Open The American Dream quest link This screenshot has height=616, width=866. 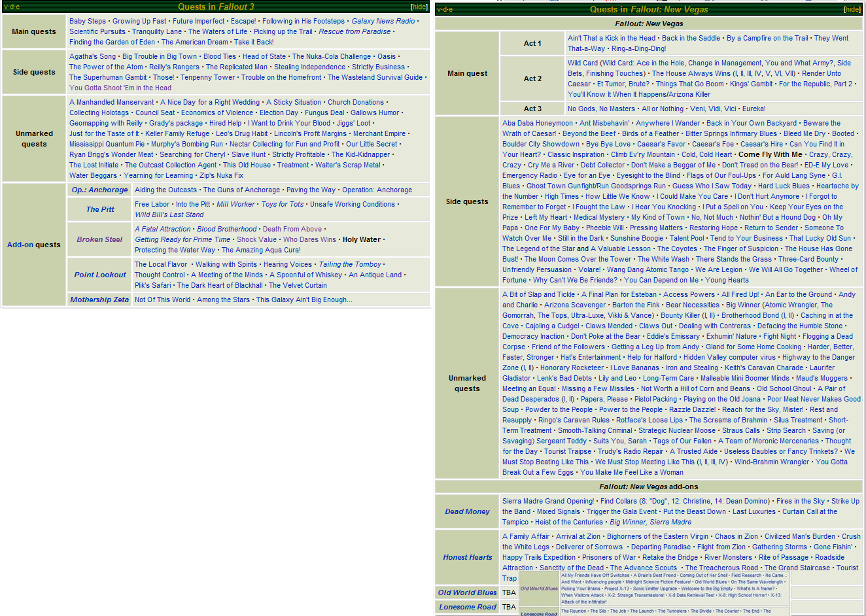[x=195, y=42]
